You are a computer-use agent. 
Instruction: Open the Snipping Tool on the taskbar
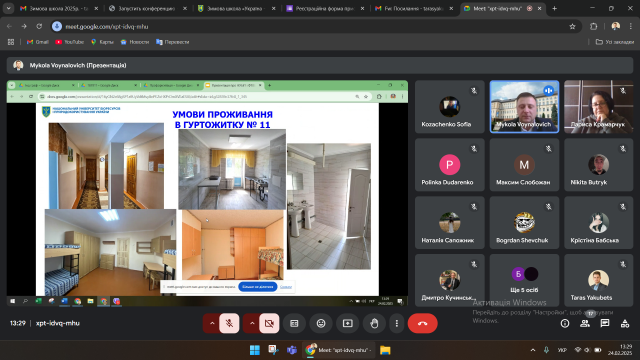[x=273, y=350]
